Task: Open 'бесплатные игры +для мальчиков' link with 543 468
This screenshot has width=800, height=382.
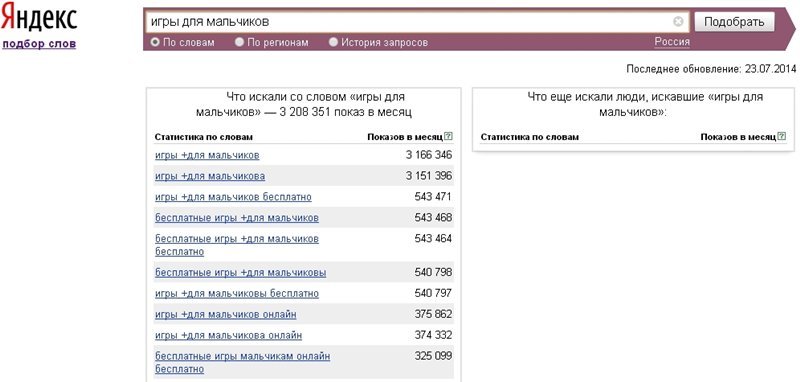Action: tap(237, 218)
